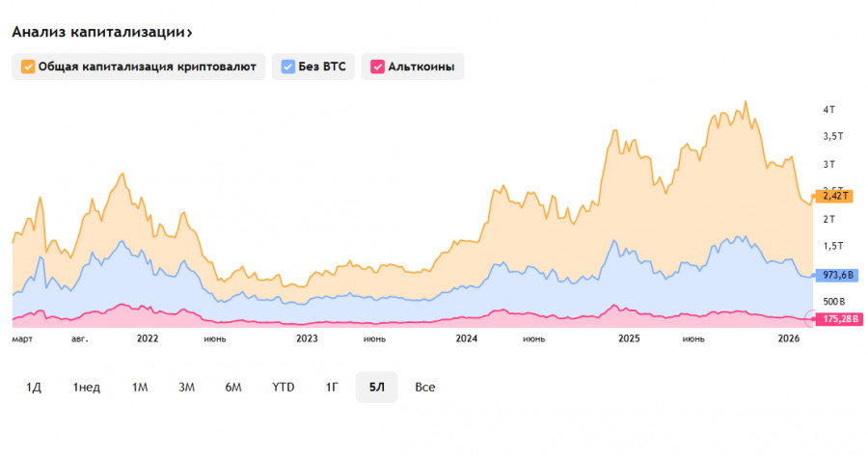Uncheck the Без BTC series checkbox
The height and width of the screenshot is (457, 868).
[288, 67]
